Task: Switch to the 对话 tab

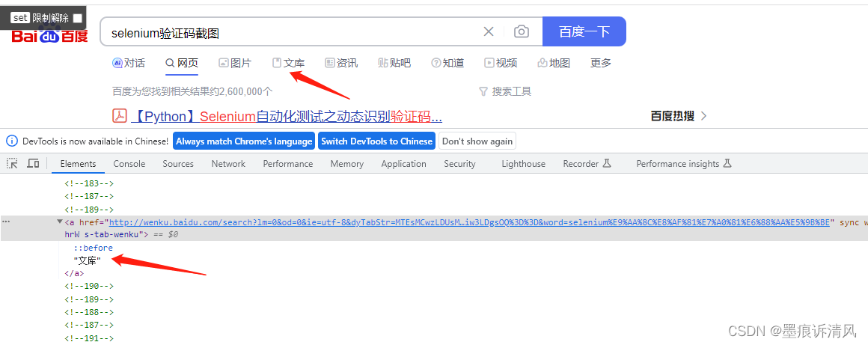Action: pos(129,63)
